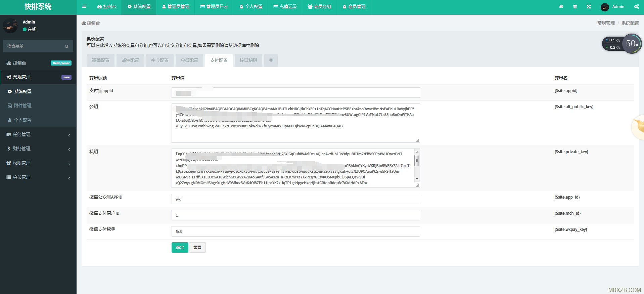Switch to 基础配置 config tab
The height and width of the screenshot is (294, 644).
pyautogui.click(x=101, y=60)
